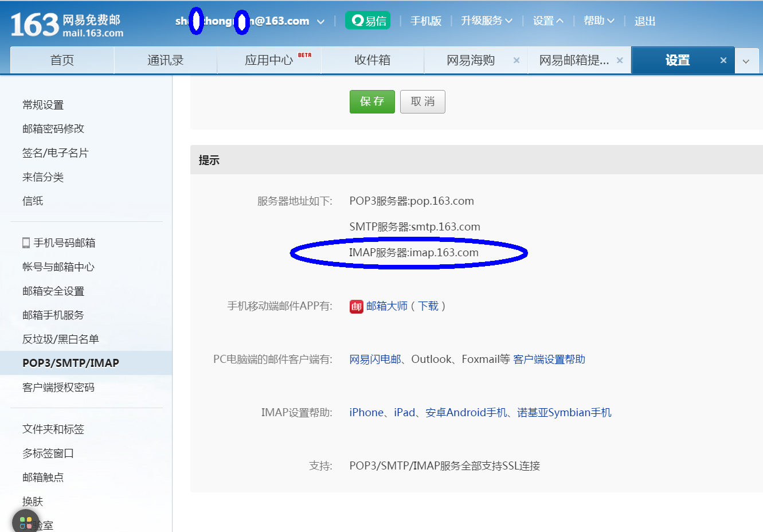The image size is (763, 532).
Task: Open the 应用中心 tab
Action: (x=269, y=60)
